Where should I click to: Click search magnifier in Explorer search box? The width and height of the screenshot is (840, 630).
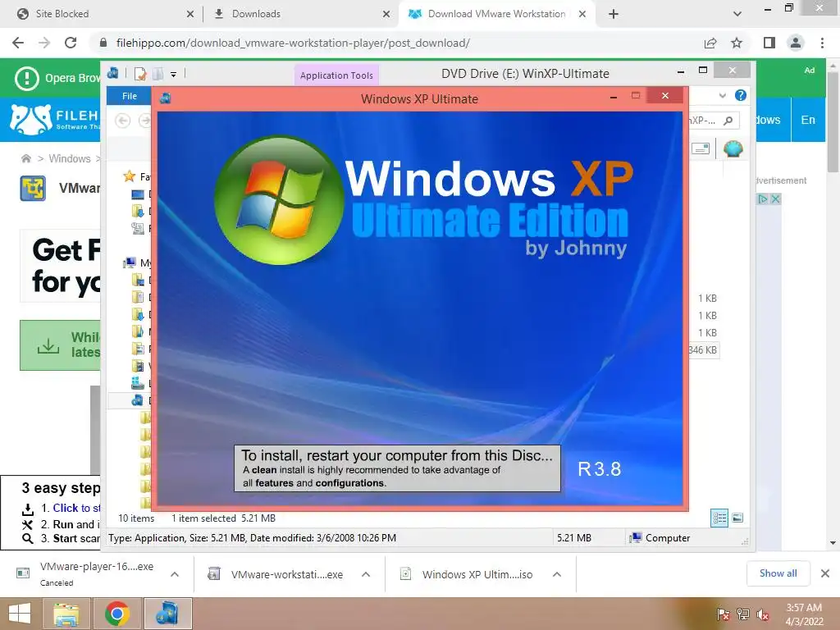pos(728,121)
